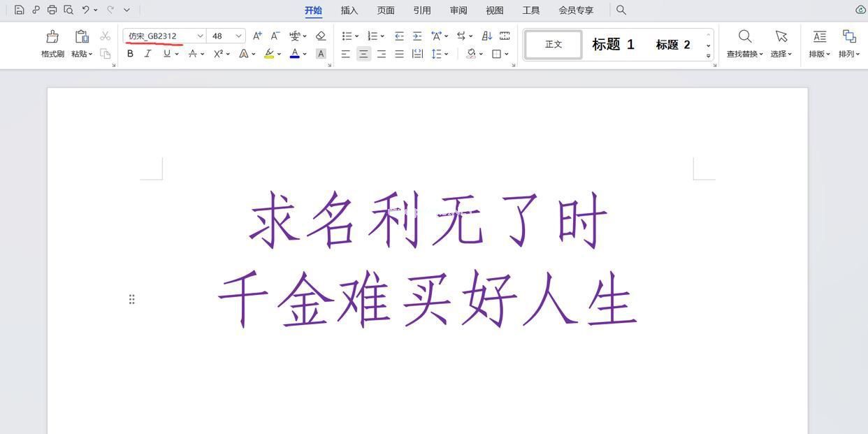Click the 选择 select button
Screen dimensions: 868x434
click(x=781, y=44)
